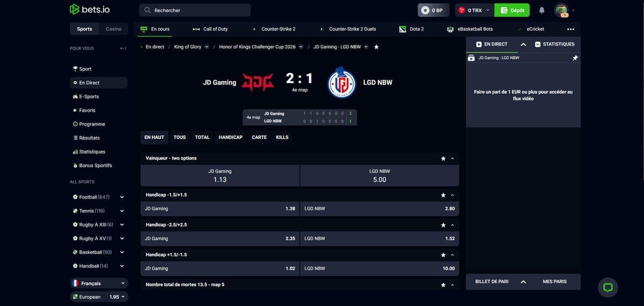Expand the Rugby À XIII list
Viewport: 644px width, 306px height.
click(122, 224)
